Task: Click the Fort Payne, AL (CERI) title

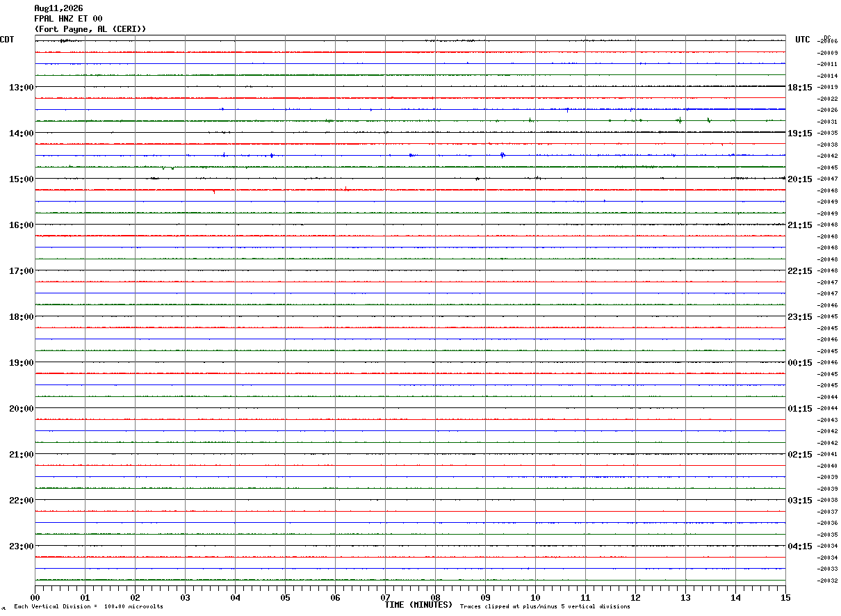Action: tap(90, 29)
